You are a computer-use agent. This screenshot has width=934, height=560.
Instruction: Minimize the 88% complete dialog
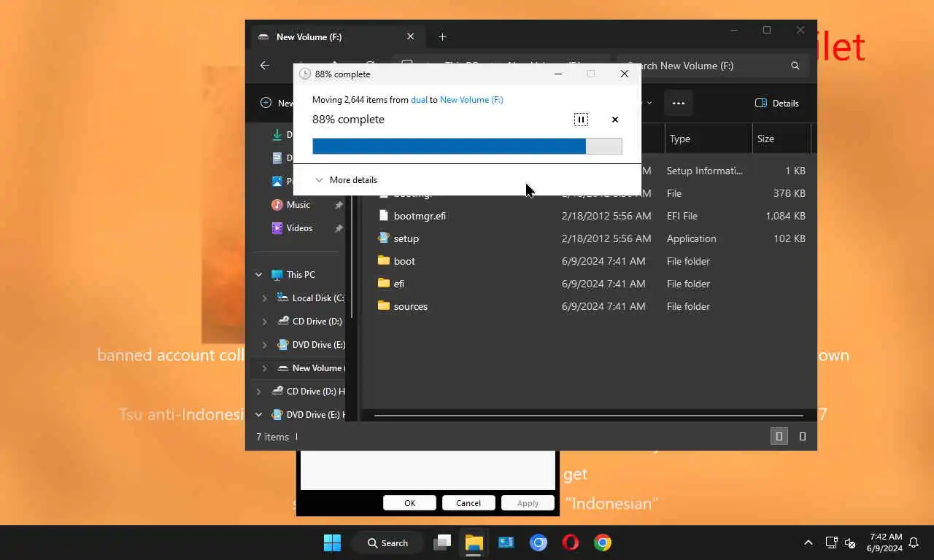pos(558,74)
